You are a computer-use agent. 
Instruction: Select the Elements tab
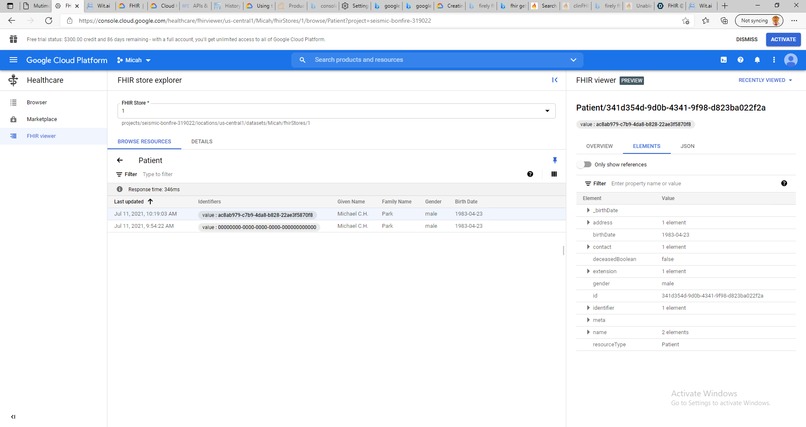click(647, 146)
